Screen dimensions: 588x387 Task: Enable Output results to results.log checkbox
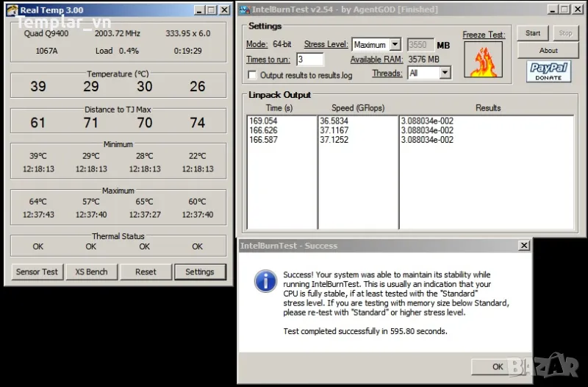point(252,75)
